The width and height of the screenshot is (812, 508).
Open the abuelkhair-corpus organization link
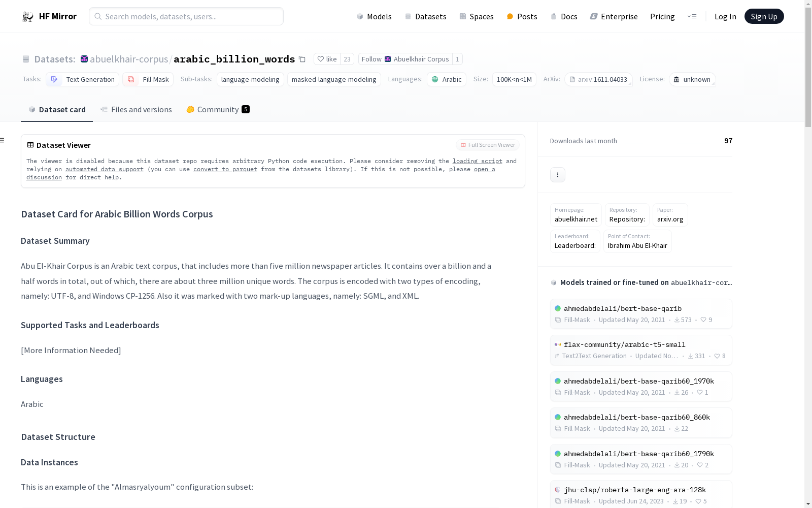pos(129,59)
